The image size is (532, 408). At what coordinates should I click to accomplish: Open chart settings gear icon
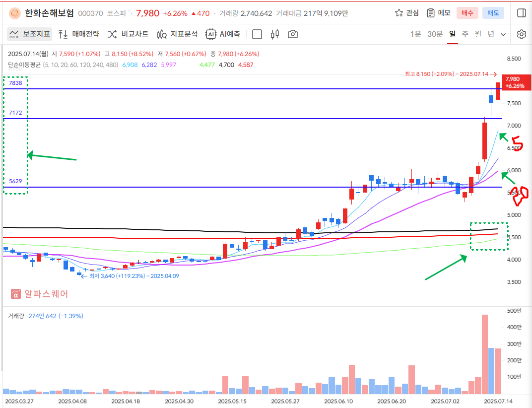pos(522,34)
